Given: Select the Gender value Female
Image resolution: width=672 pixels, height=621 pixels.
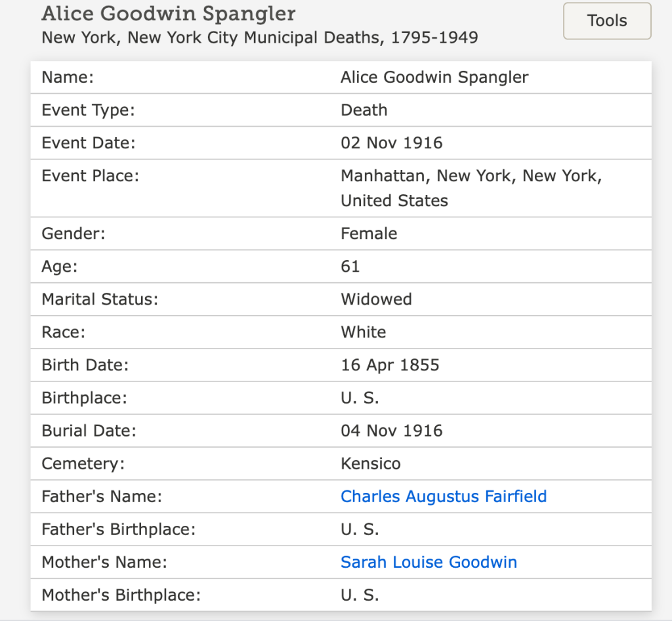Looking at the screenshot, I should [x=369, y=234].
